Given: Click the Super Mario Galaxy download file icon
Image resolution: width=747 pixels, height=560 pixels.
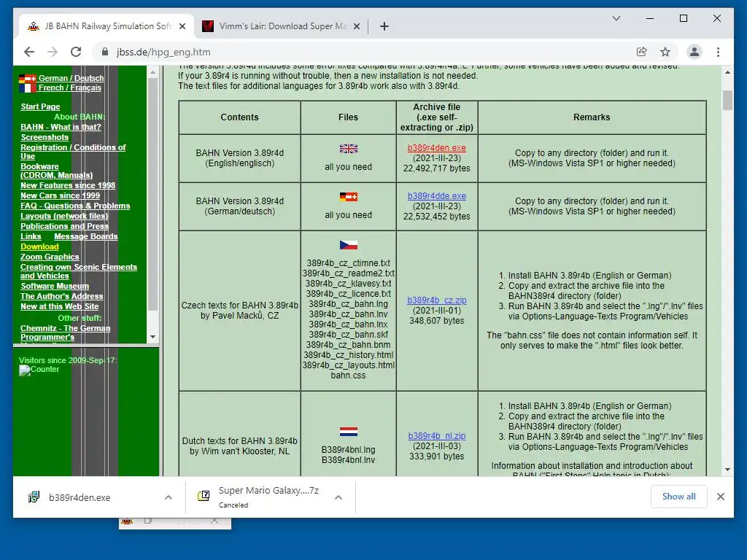Looking at the screenshot, I should (204, 496).
